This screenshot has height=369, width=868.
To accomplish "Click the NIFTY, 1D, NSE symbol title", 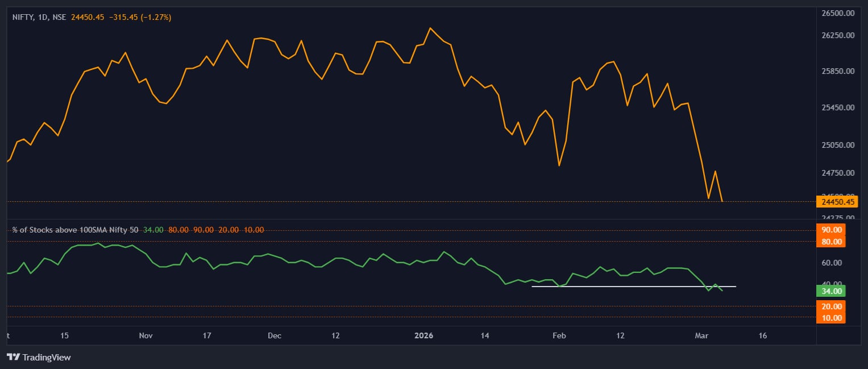I will pos(39,18).
